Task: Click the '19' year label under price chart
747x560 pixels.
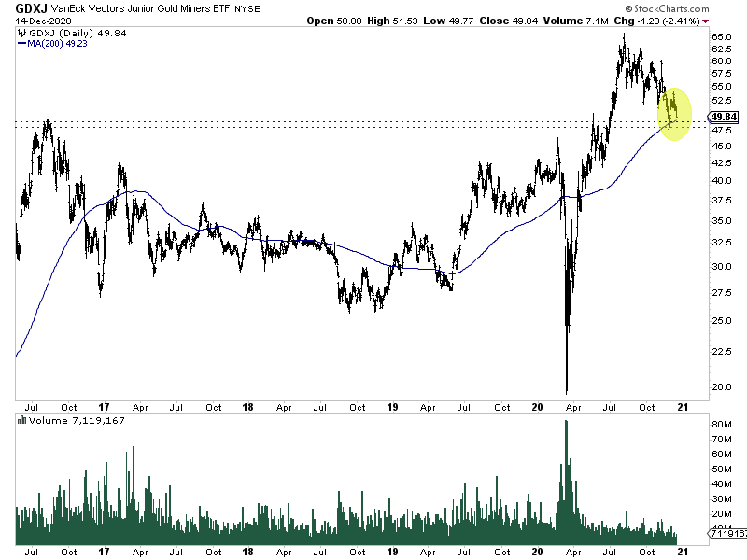Action: [x=392, y=407]
